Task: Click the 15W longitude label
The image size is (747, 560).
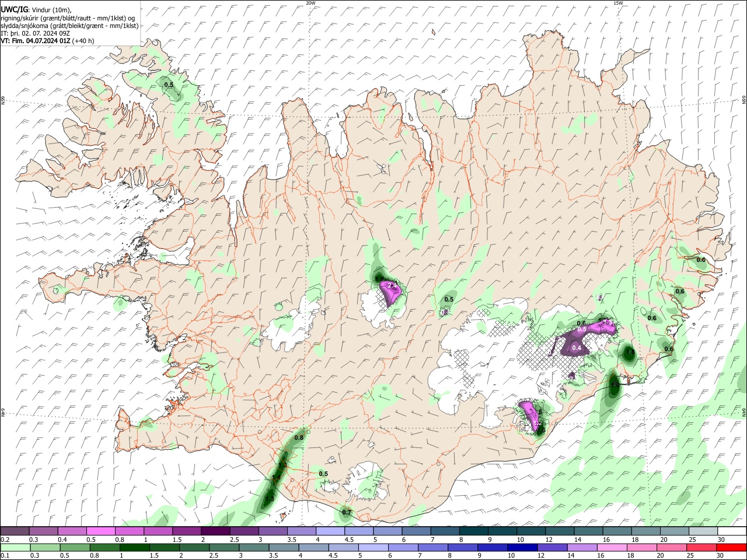Action: point(618,3)
